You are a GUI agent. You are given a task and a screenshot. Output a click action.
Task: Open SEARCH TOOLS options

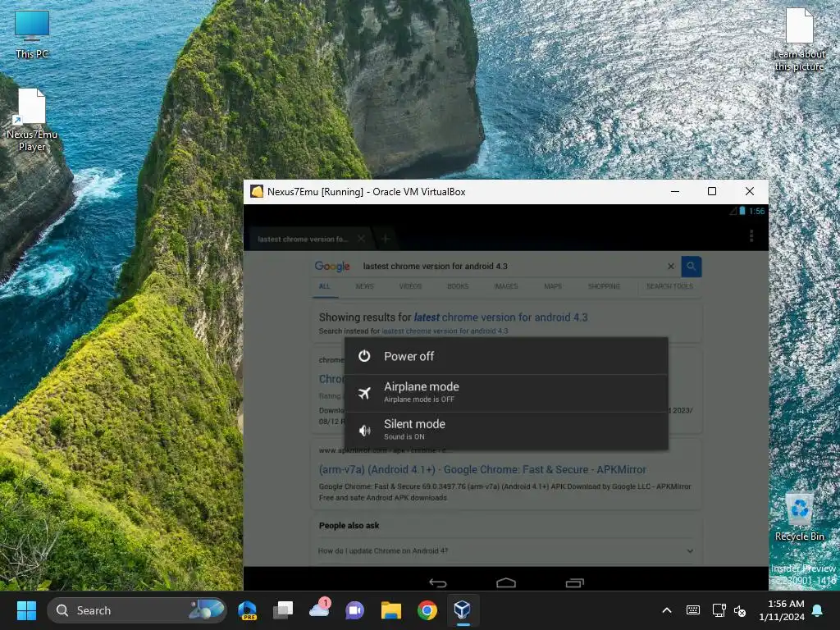click(x=669, y=286)
